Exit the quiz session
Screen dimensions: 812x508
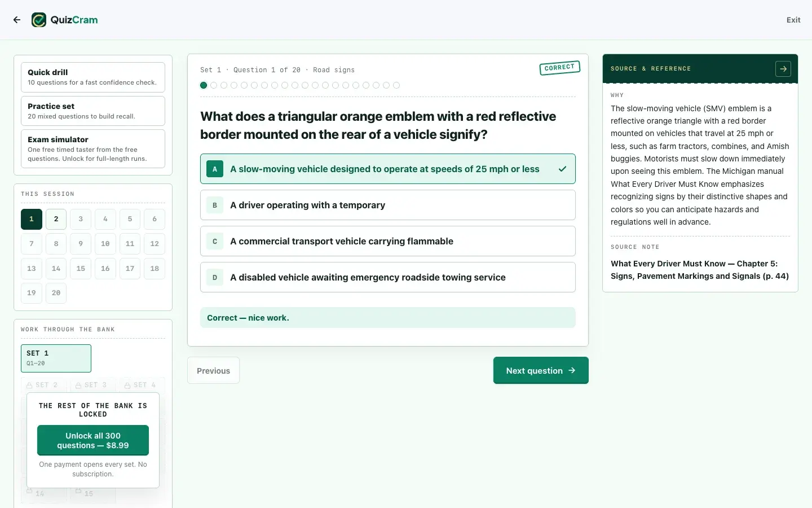793,20
